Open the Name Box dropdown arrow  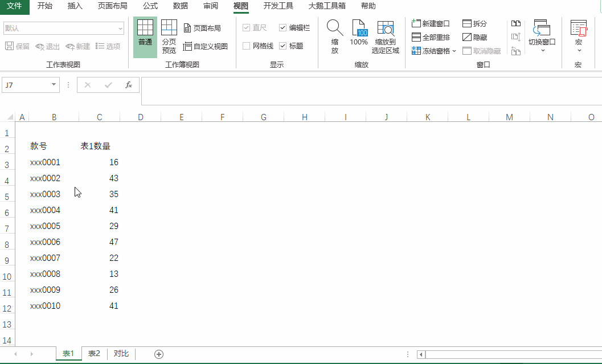[x=54, y=85]
